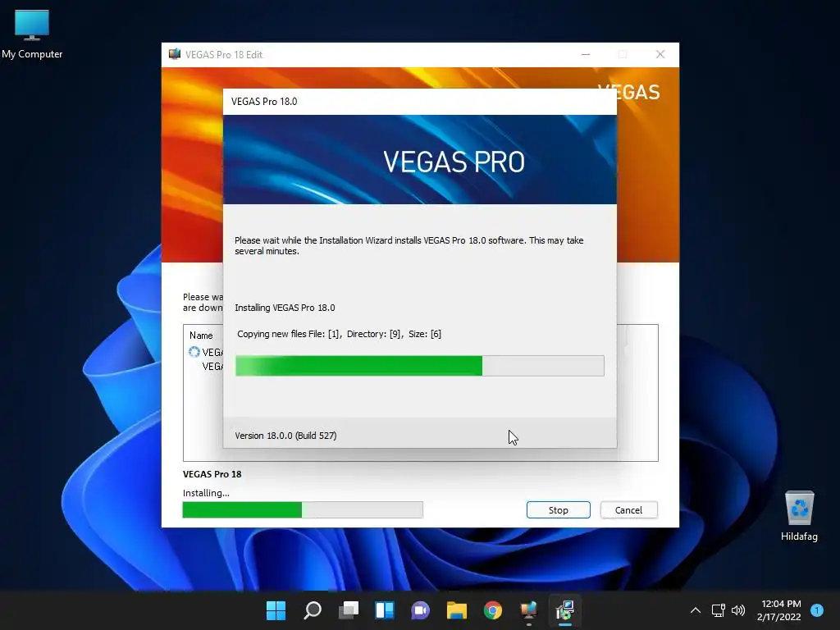
Task: Click the VEGAS Pro 18.0 dialog title
Action: [x=264, y=101]
